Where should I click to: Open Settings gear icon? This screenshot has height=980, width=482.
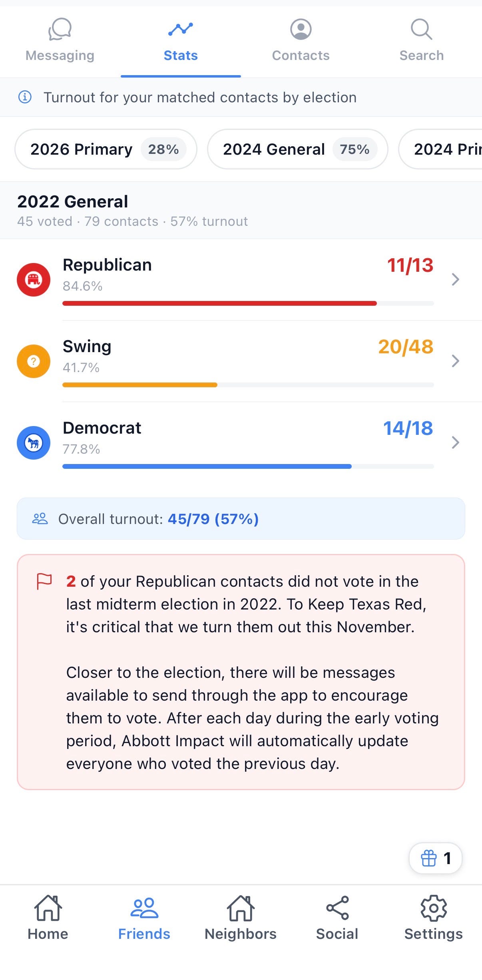pyautogui.click(x=434, y=908)
